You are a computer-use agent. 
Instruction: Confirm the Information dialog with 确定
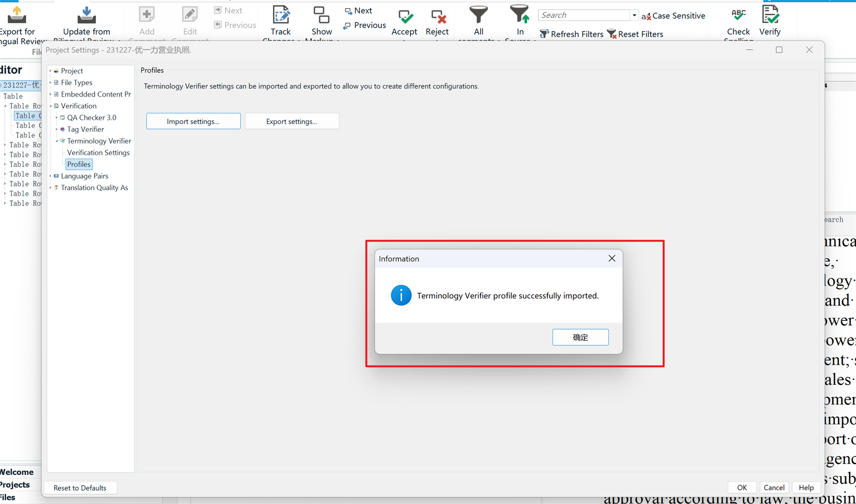580,337
